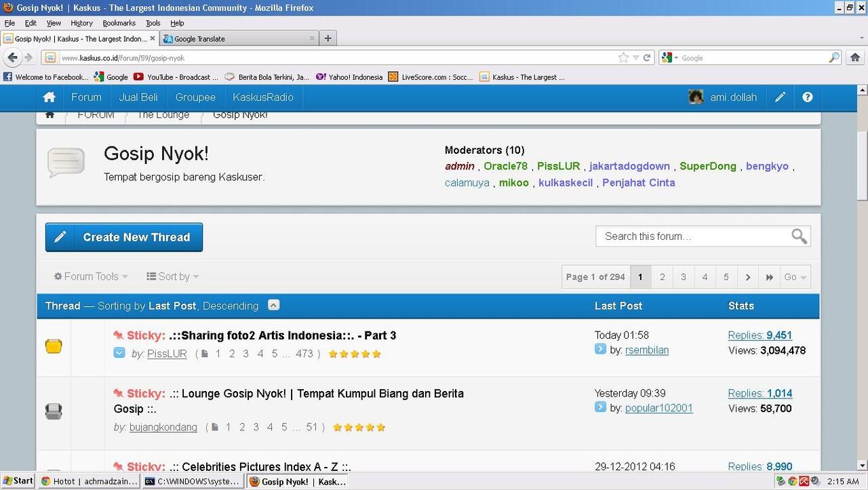The height and width of the screenshot is (490, 868).
Task: Open the YouTube - Broadcast bookmark
Action: tap(176, 77)
